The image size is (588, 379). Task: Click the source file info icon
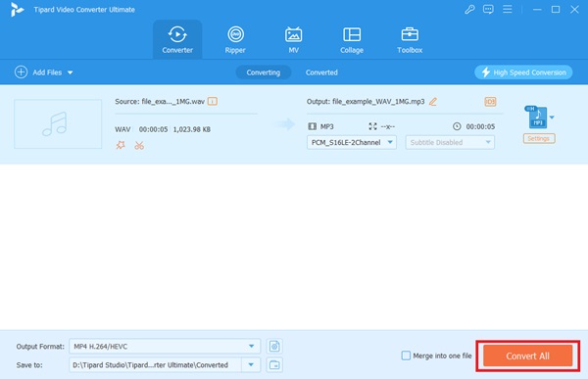(213, 101)
